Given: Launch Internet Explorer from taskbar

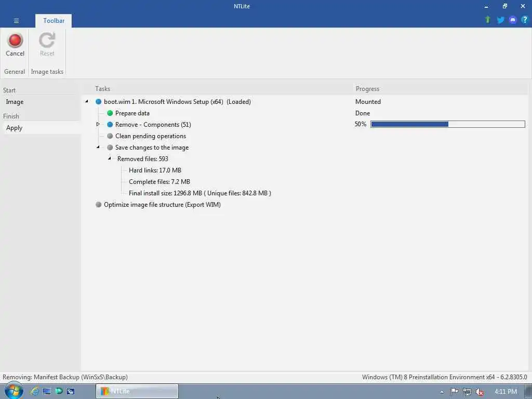Looking at the screenshot, I should coord(34,391).
